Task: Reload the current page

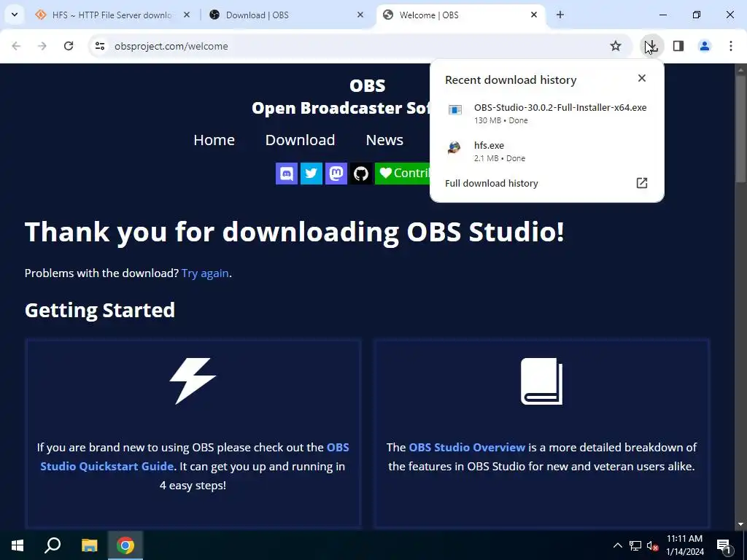Action: [x=69, y=46]
